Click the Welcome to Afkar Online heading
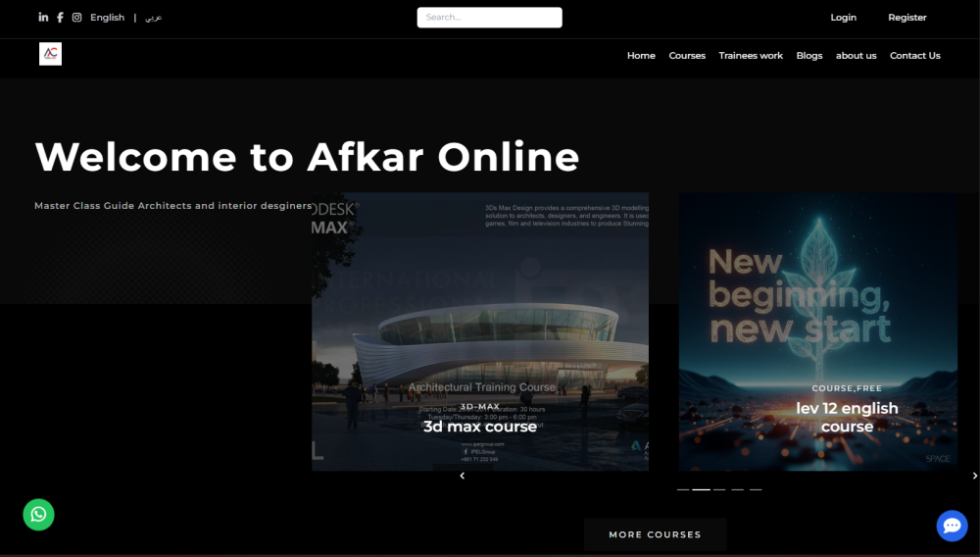Screen dimensions: 980x557 pyautogui.click(x=307, y=156)
